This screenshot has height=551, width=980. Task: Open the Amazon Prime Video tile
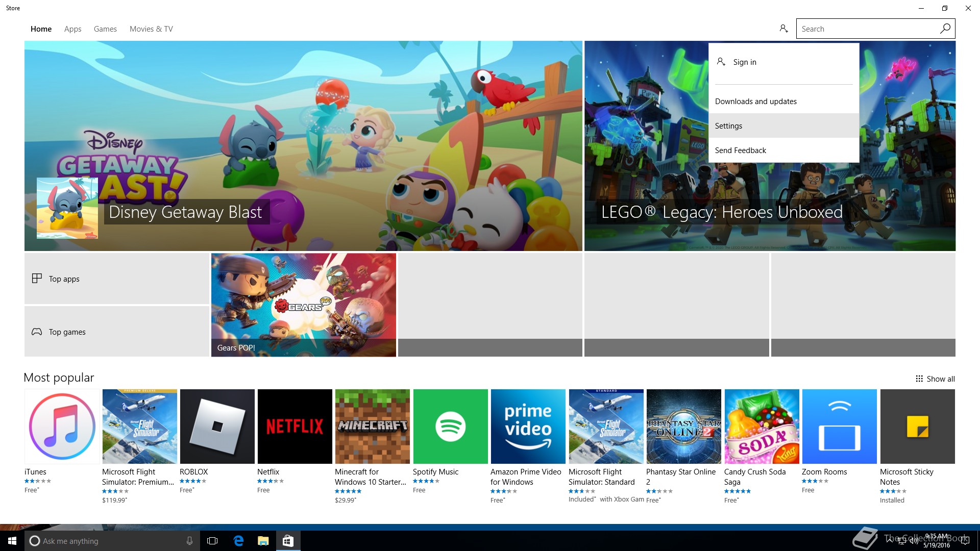click(528, 427)
